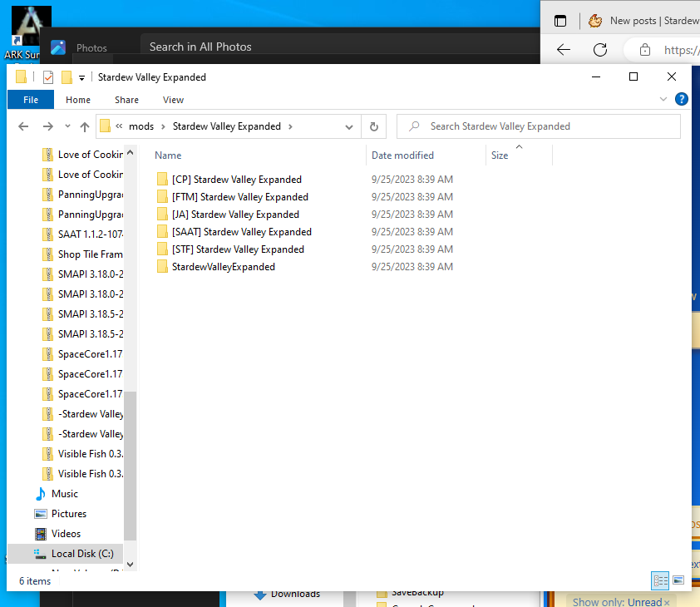Select the SAAT 1.1.2 zip item
Image resolution: width=700 pixels, height=607 pixels.
coord(82,234)
